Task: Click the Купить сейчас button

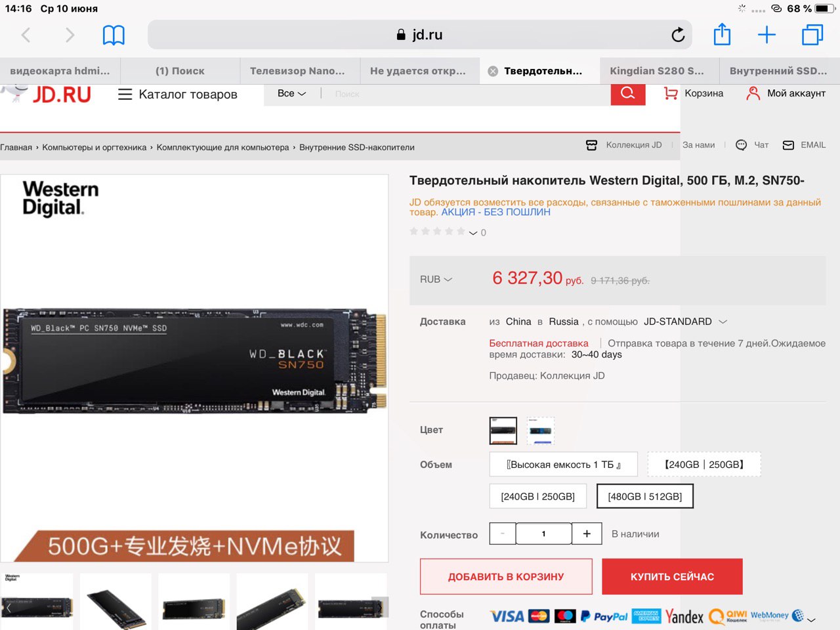Action: [672, 576]
